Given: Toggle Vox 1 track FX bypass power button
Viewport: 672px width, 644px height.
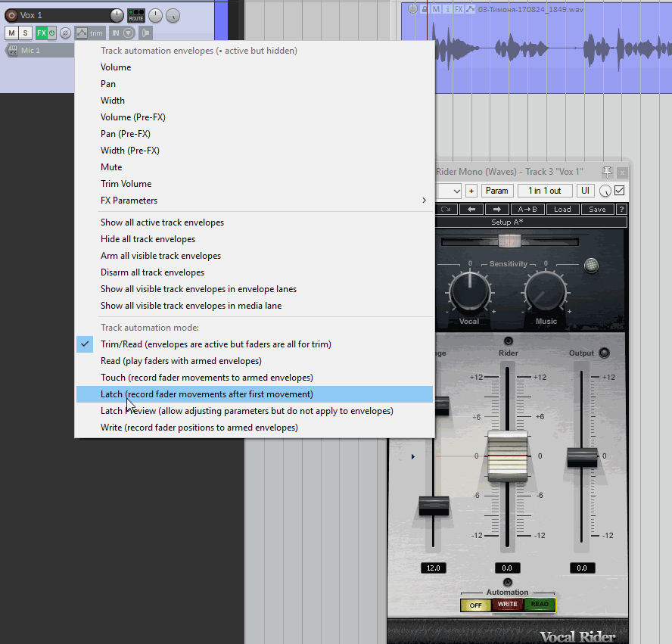Looking at the screenshot, I should [52, 33].
